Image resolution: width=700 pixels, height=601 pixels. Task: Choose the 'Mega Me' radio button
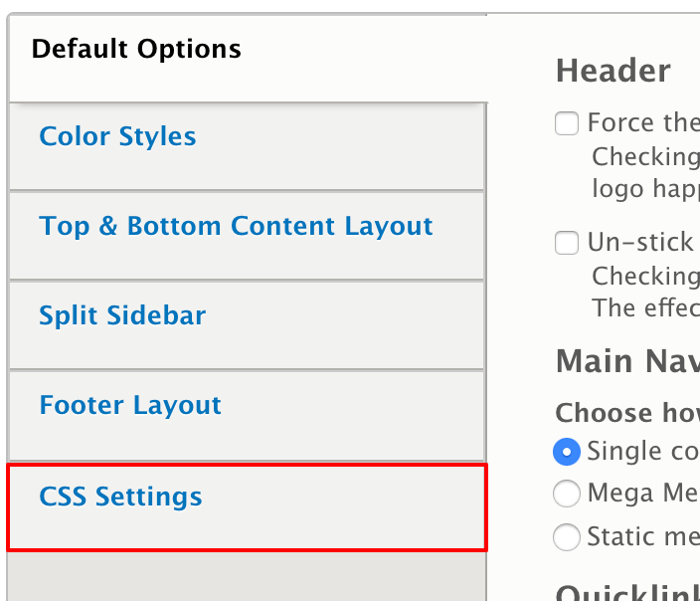coord(567,493)
